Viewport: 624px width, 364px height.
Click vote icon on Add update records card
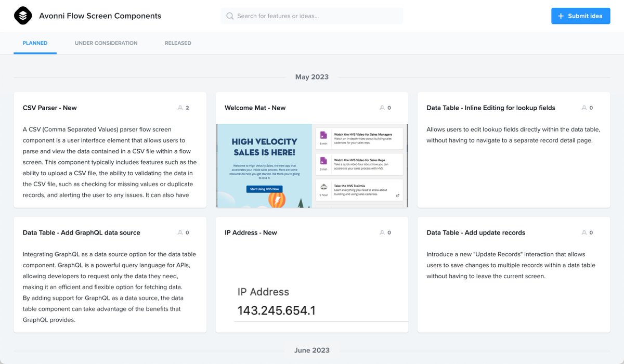583,233
